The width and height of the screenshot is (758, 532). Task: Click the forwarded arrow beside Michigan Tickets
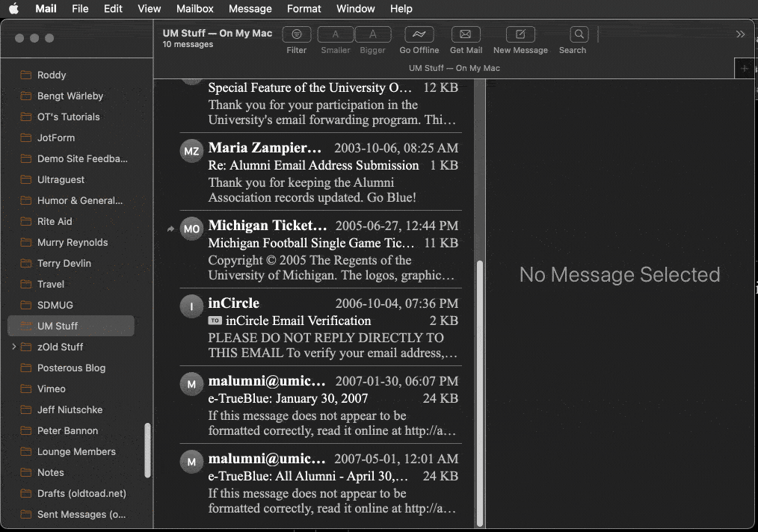point(170,229)
